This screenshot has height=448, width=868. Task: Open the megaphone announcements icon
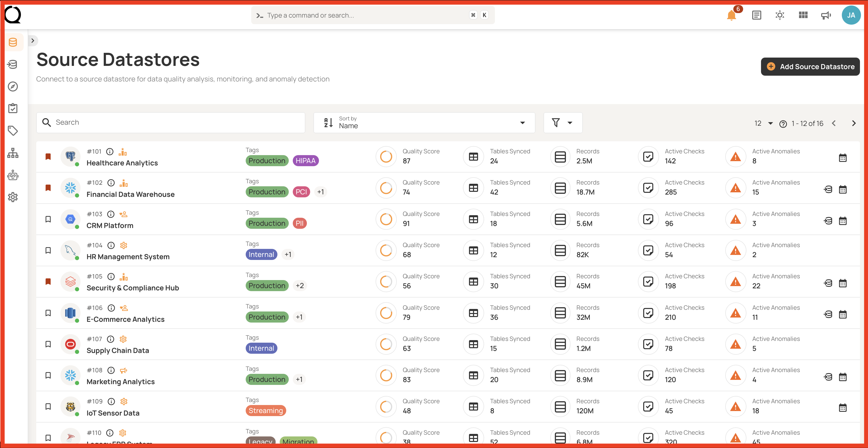(826, 15)
